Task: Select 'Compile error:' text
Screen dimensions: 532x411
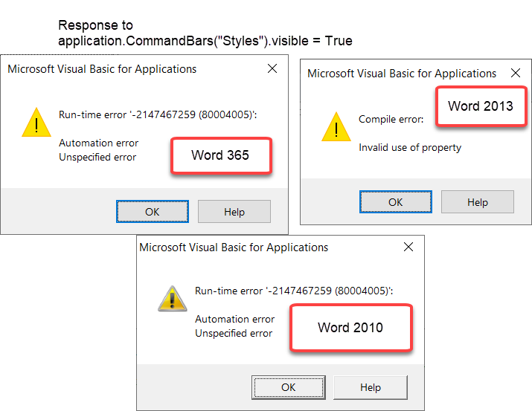Action: tap(391, 119)
